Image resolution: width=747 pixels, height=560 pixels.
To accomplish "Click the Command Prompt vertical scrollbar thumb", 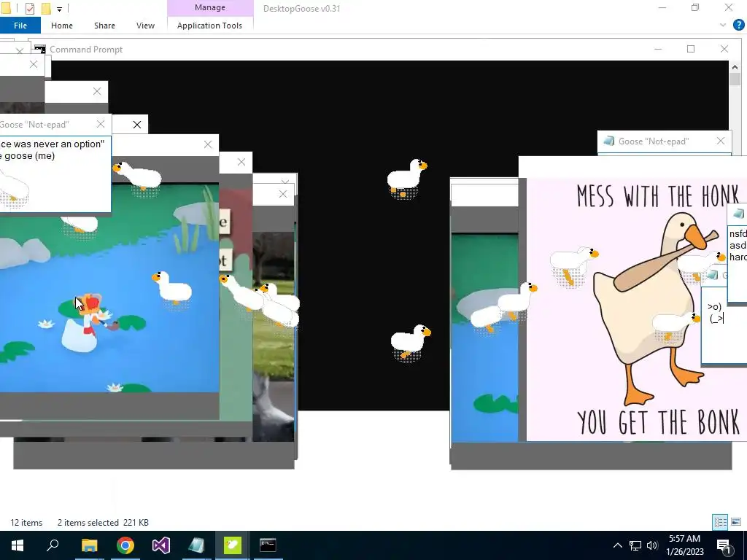I will click(735, 79).
